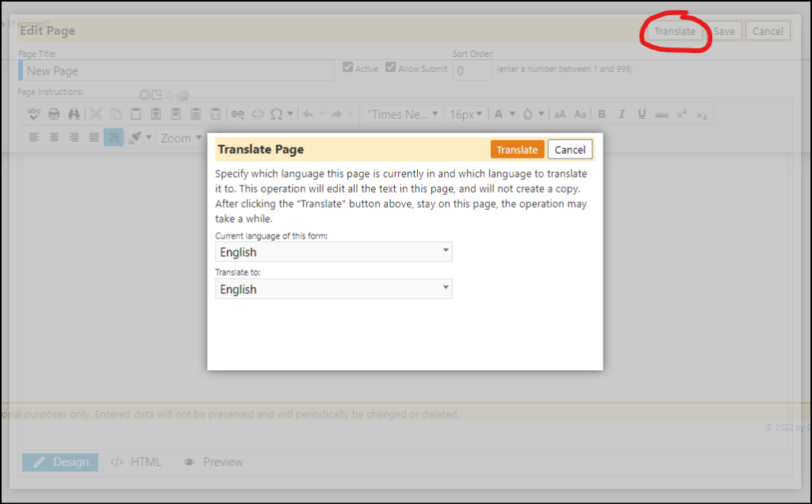Click the first paste from Word icon
This screenshot has width=812, height=504.
coord(156,114)
